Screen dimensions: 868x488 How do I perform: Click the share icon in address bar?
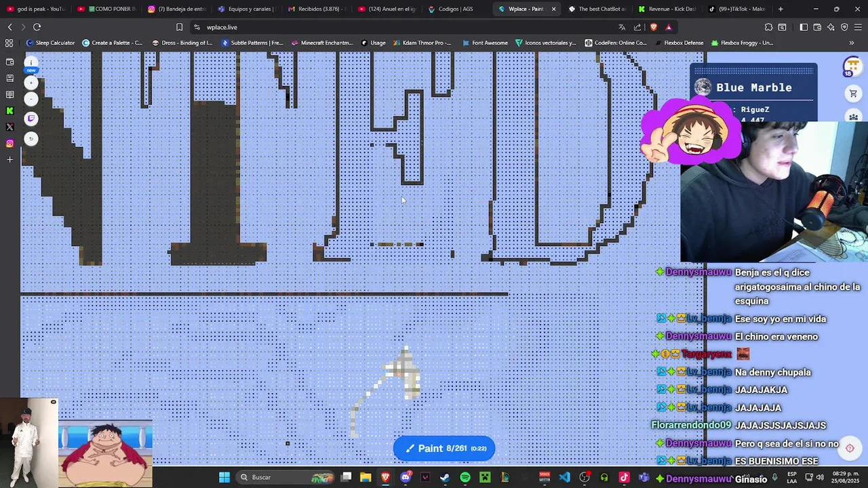pyautogui.click(x=637, y=27)
